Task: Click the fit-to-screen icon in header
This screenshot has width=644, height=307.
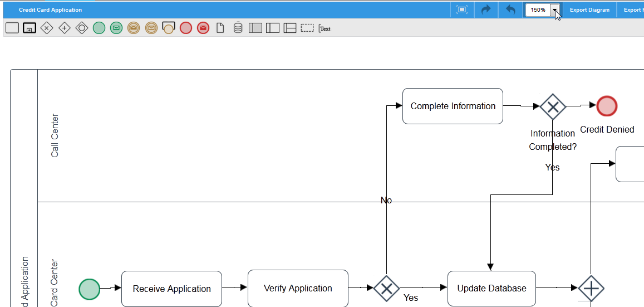Action: (461, 9)
